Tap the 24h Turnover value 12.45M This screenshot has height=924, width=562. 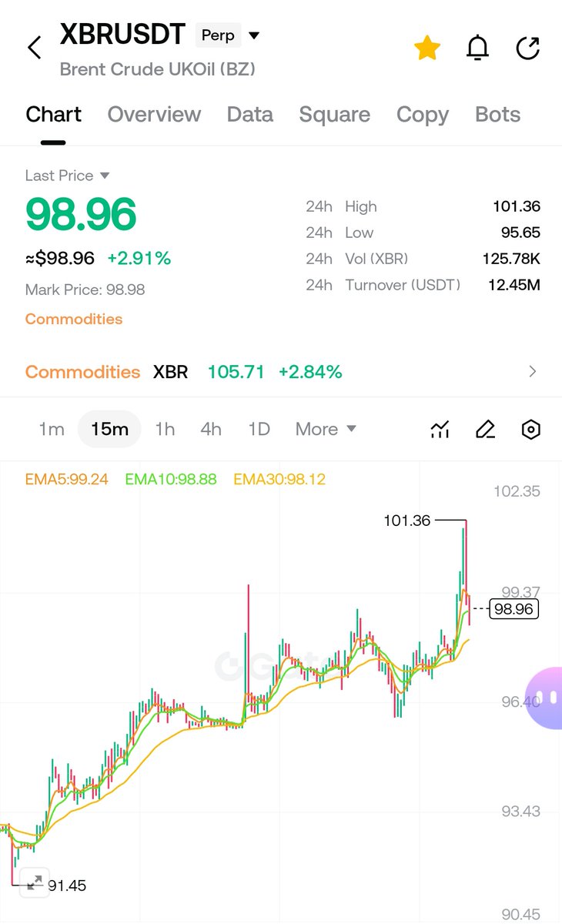(x=514, y=285)
